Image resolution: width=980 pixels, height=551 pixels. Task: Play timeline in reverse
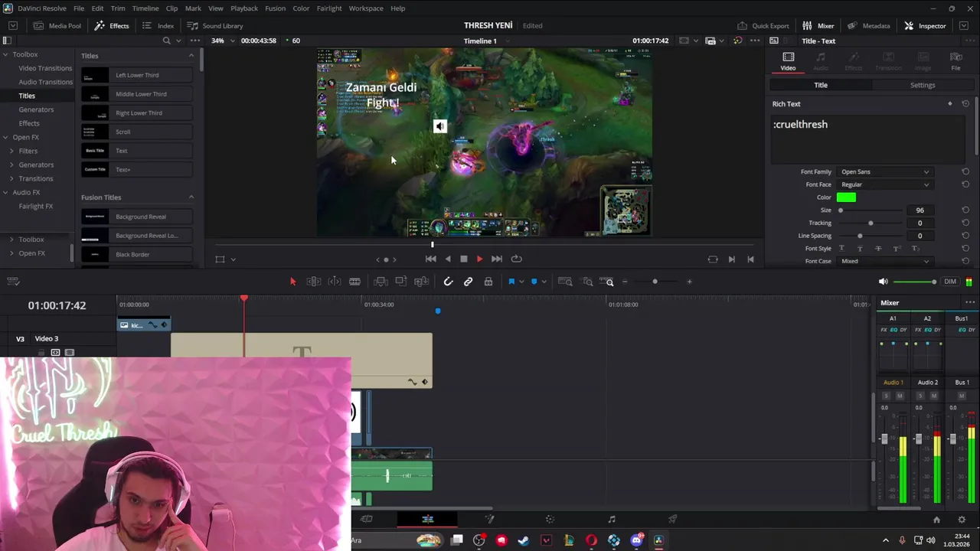[x=448, y=259]
